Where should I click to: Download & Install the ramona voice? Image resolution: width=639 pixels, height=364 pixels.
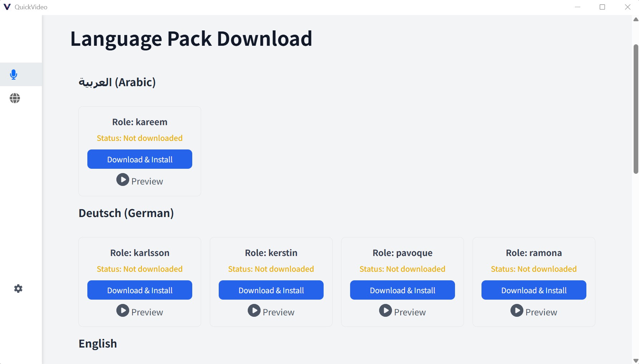point(534,290)
